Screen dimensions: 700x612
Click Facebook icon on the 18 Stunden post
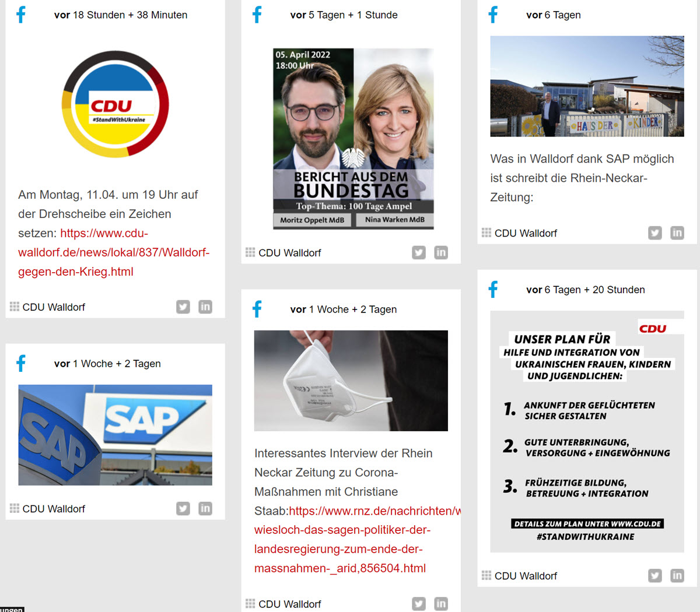pyautogui.click(x=21, y=15)
